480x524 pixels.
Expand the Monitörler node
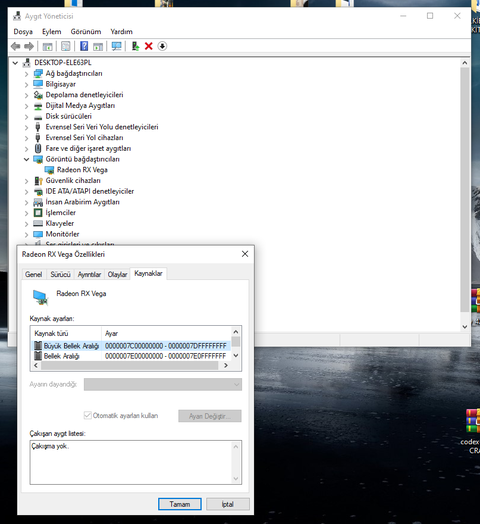26,235
